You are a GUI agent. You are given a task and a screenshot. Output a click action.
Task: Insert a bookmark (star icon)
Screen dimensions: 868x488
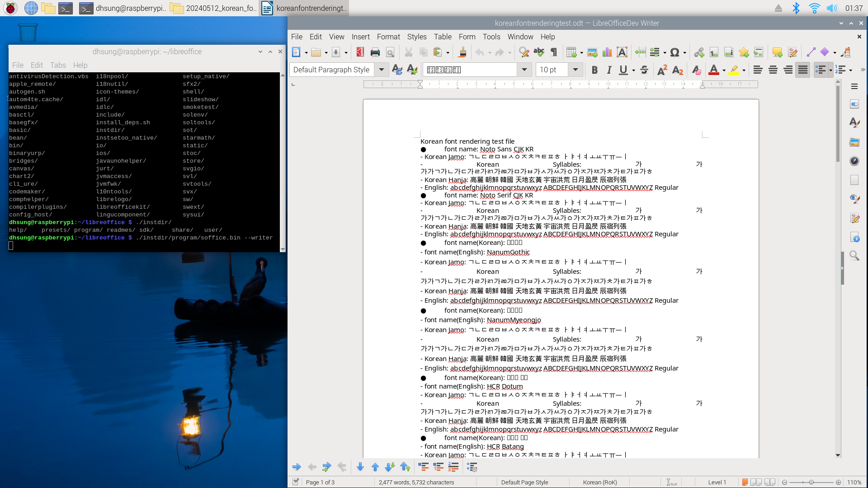[744, 52]
